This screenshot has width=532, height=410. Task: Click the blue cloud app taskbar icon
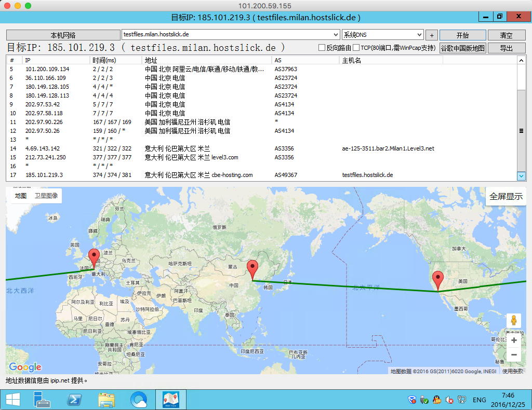(x=139, y=400)
